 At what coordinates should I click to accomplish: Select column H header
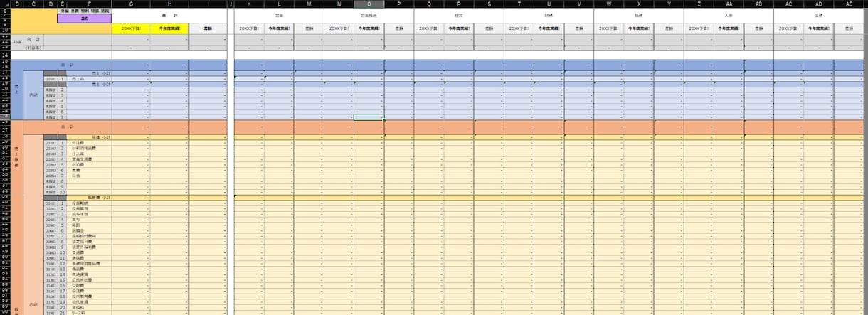169,4
